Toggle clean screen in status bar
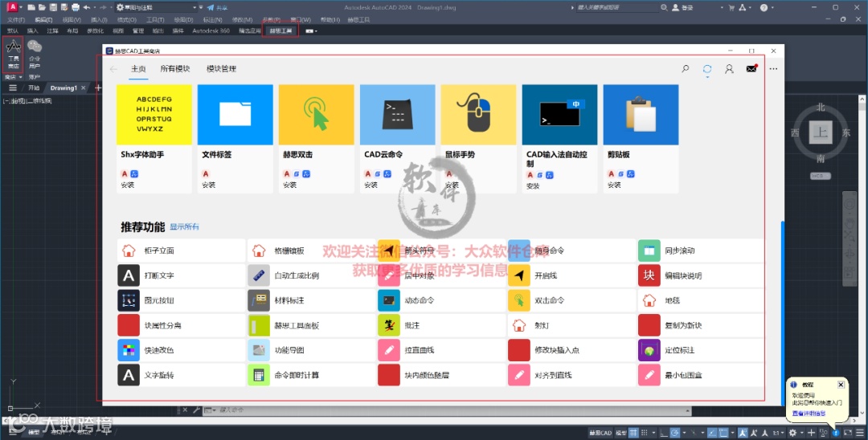868x440 pixels. pos(848,433)
